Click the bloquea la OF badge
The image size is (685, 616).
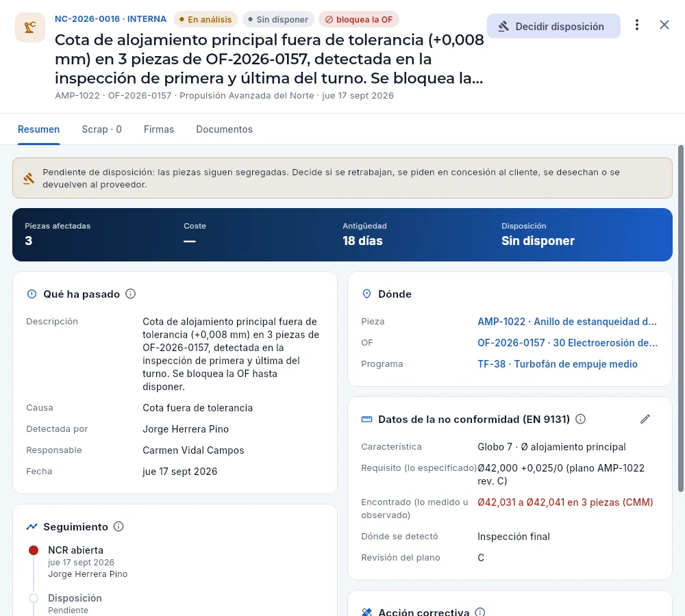359,20
